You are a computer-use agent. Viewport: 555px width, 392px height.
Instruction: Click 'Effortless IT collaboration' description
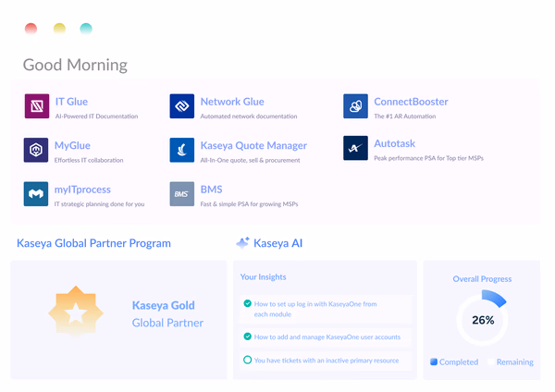tap(89, 160)
